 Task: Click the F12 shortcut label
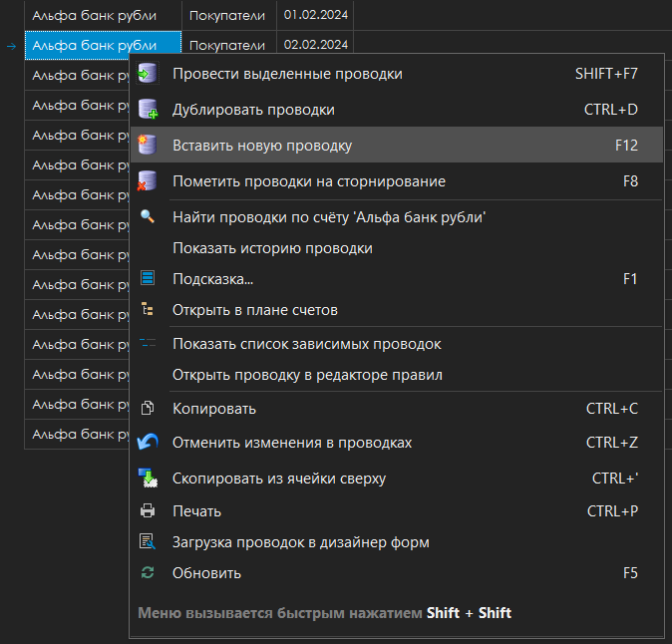626,146
